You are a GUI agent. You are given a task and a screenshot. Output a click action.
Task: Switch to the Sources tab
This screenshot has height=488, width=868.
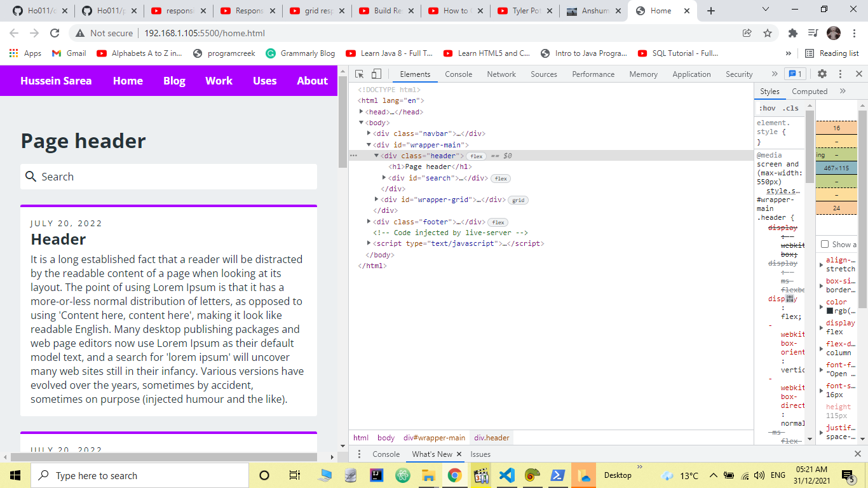pos(544,74)
